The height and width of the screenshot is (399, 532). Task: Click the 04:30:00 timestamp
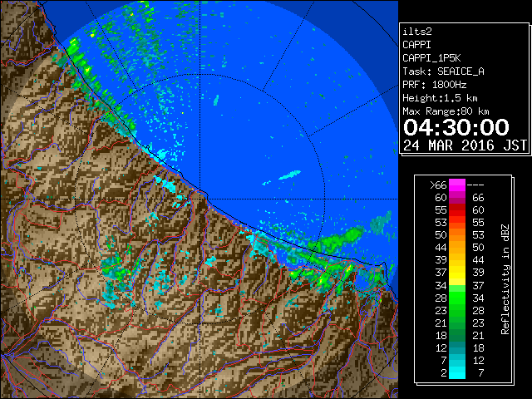456,127
